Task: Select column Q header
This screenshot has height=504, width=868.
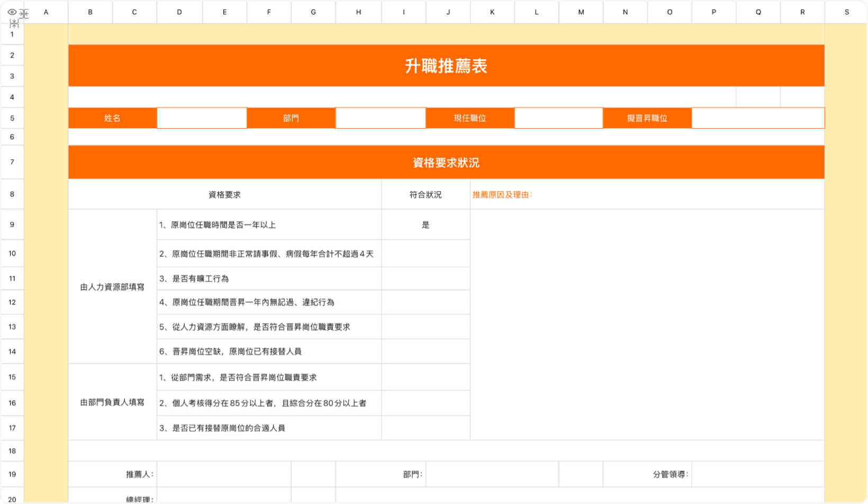Action: coord(758,12)
